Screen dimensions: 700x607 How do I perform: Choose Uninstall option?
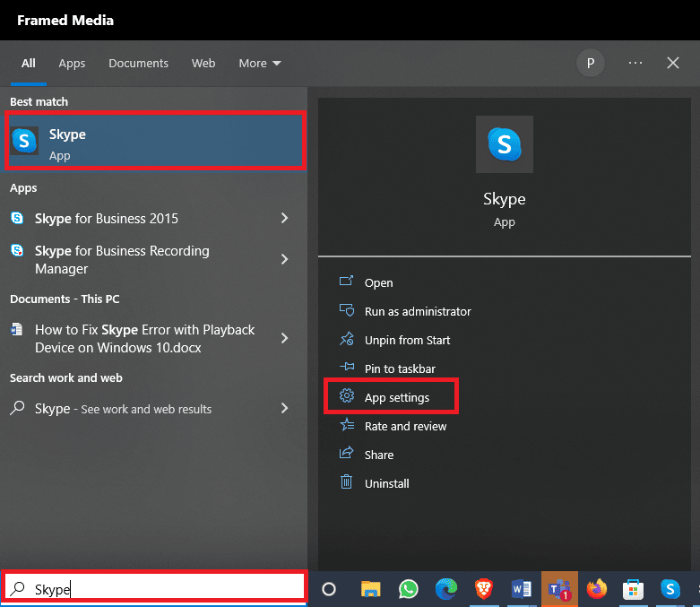(386, 484)
